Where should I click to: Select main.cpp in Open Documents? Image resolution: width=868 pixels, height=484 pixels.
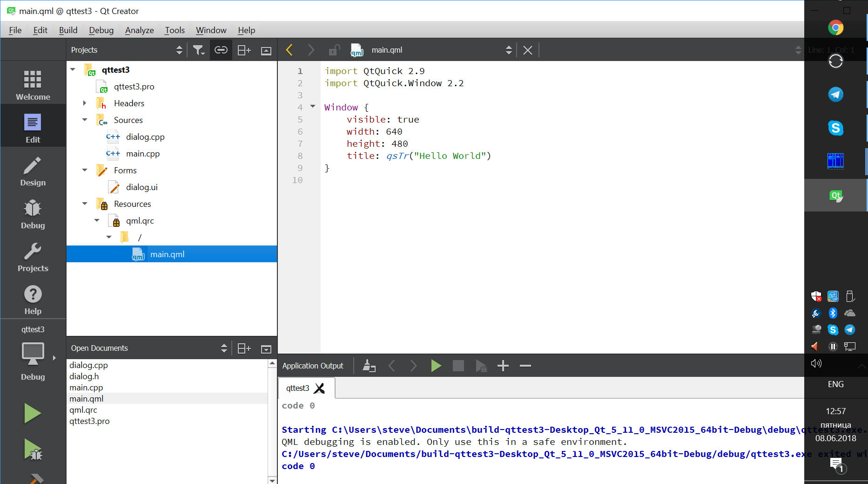click(x=86, y=387)
